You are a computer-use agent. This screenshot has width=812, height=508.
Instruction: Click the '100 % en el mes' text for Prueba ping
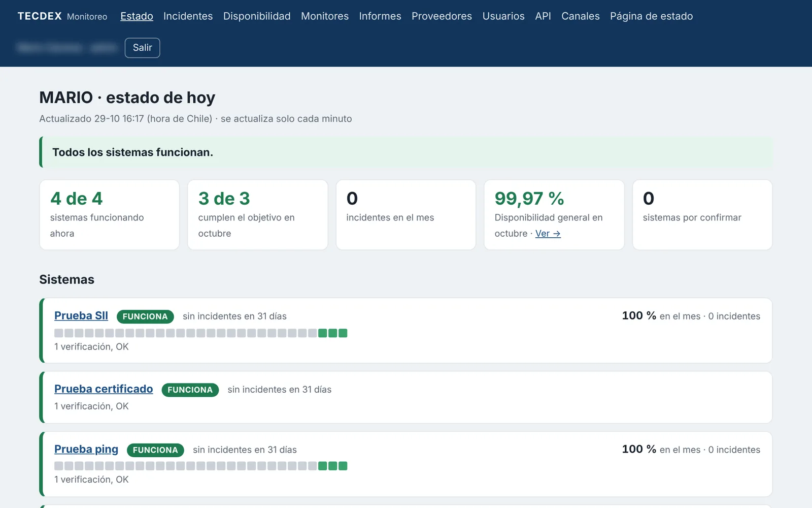(661, 450)
